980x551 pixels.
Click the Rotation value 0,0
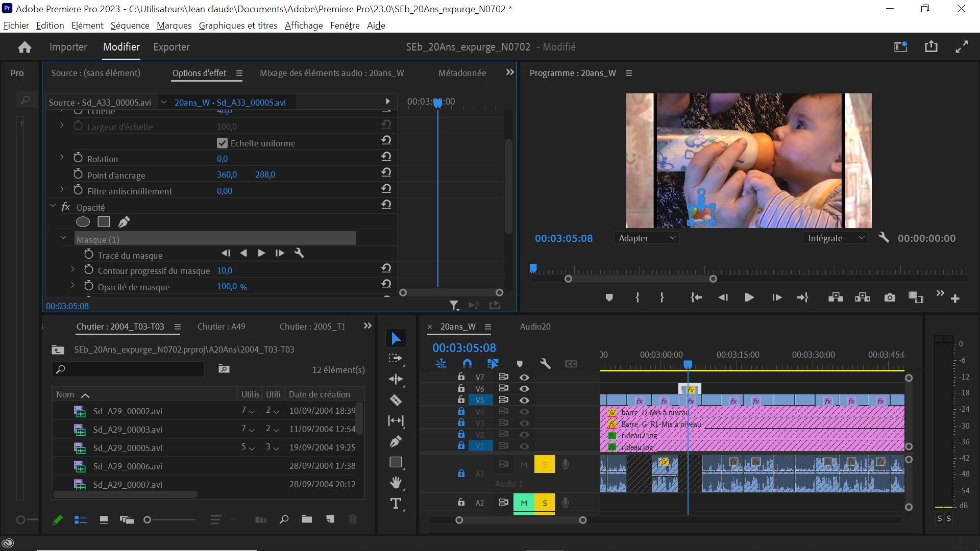pos(222,159)
